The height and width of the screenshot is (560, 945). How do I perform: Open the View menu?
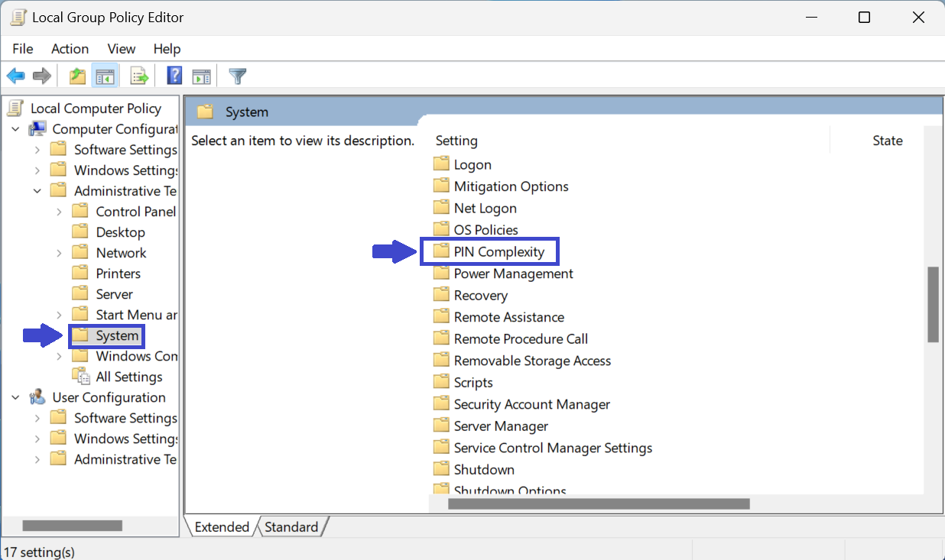point(121,49)
